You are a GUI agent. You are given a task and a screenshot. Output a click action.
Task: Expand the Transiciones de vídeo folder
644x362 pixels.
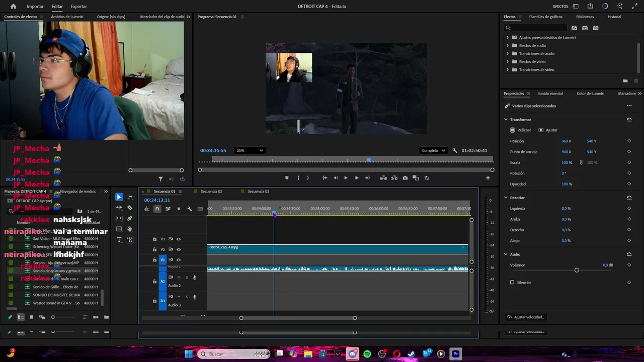pyautogui.click(x=507, y=70)
